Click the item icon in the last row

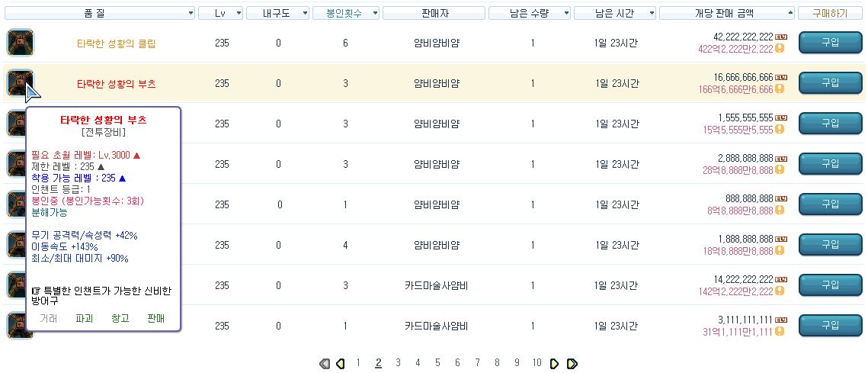(15, 325)
